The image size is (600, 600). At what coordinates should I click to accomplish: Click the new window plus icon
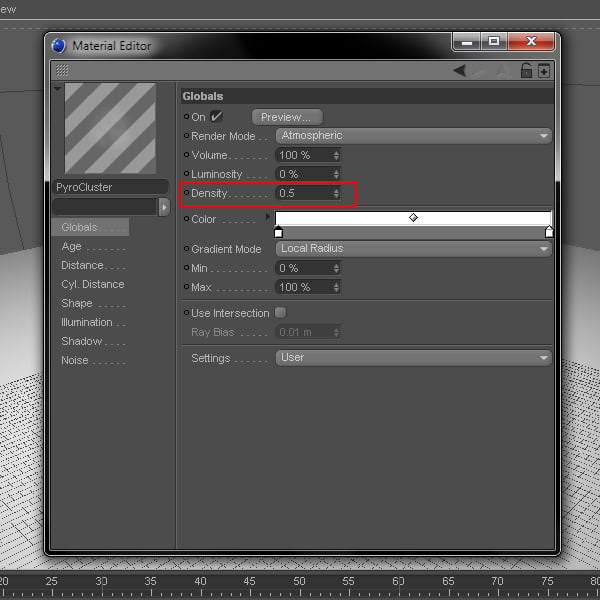[x=544, y=71]
